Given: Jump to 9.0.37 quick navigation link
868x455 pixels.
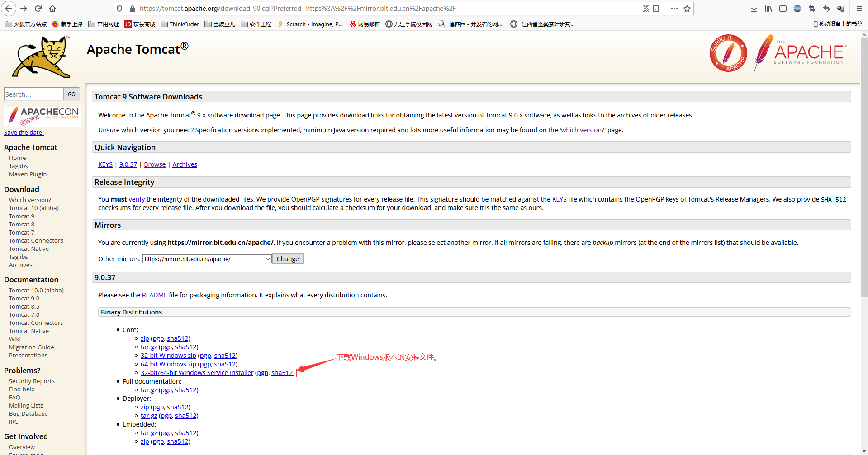Looking at the screenshot, I should pyautogui.click(x=128, y=164).
